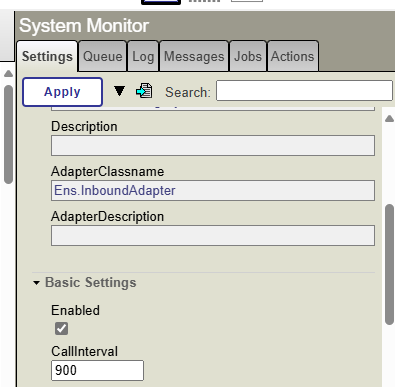Open the black triangle dropdown beside Apply
This screenshot has height=387, width=395.
(x=119, y=91)
